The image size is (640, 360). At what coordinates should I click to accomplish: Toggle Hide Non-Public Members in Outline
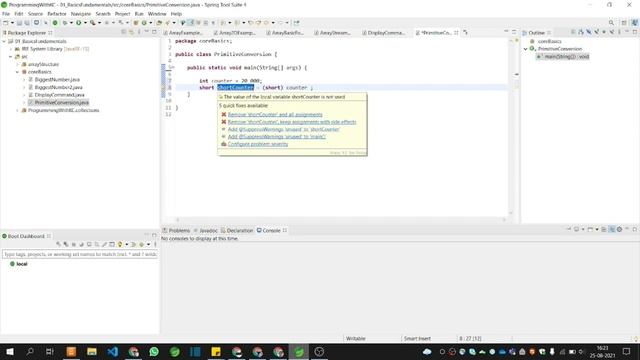[604, 32]
